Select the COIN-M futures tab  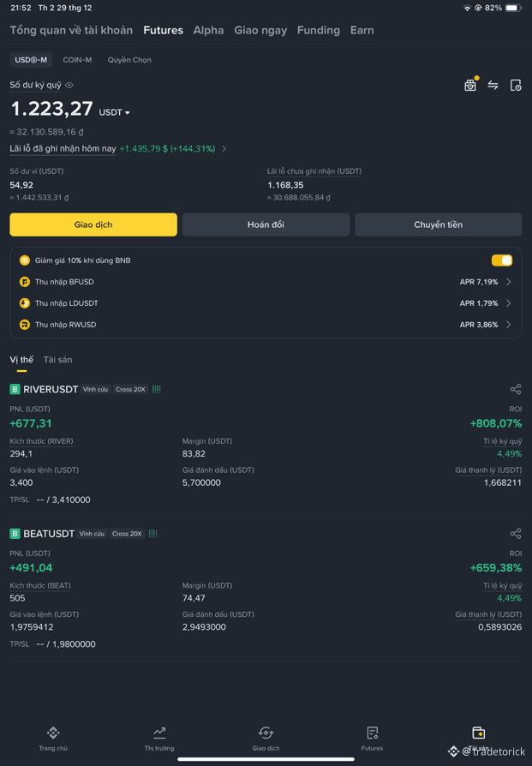click(x=77, y=60)
